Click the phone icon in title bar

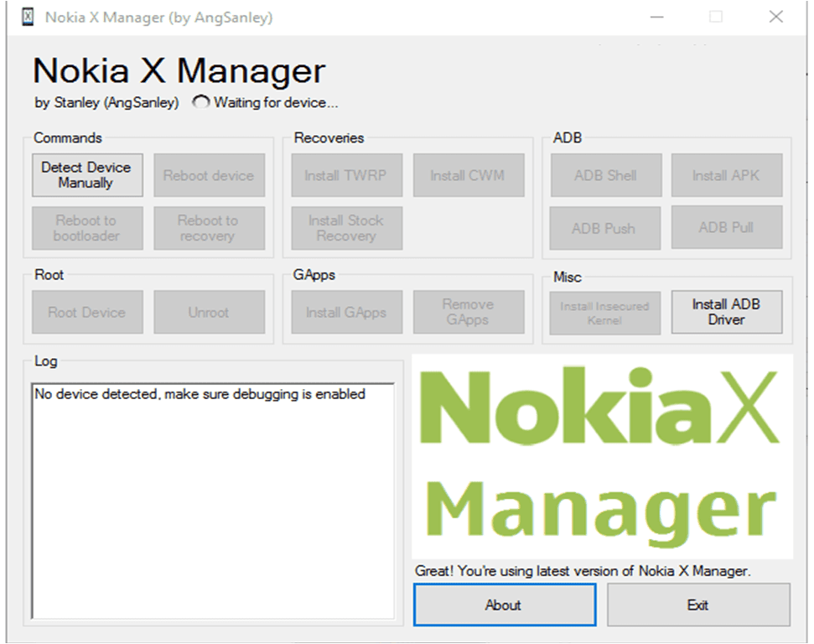pos(28,17)
